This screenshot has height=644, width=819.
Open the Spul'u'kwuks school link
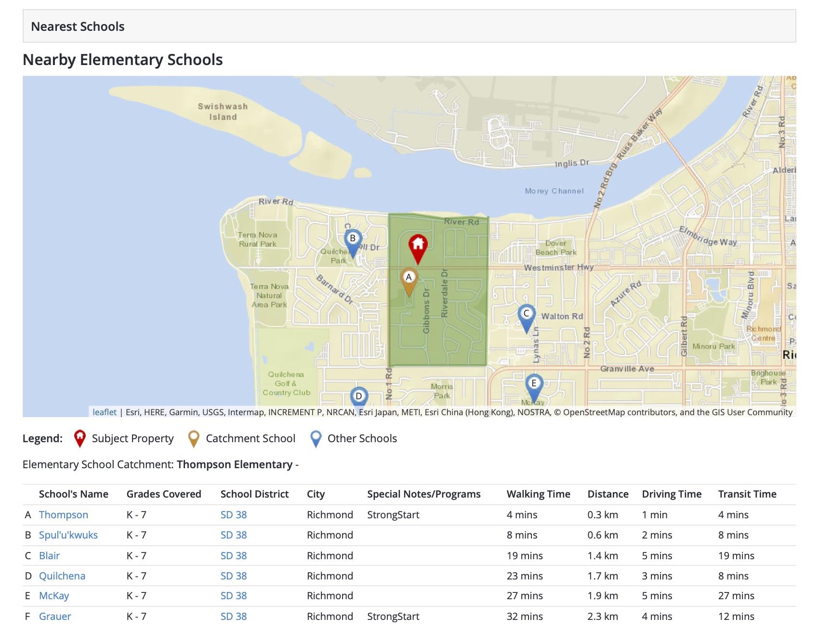click(x=68, y=535)
